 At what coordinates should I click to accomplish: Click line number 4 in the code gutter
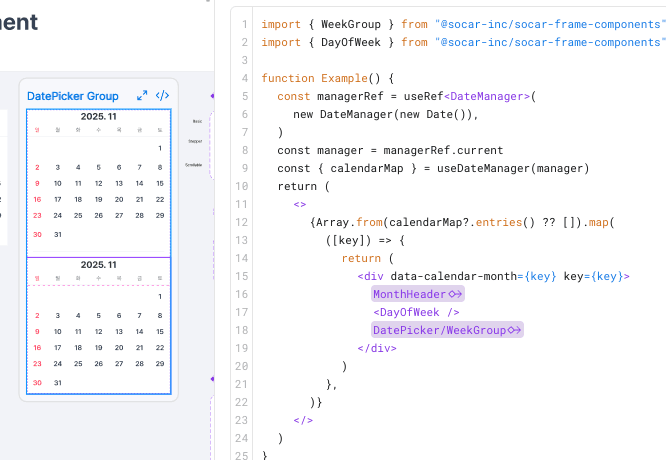coord(245,78)
